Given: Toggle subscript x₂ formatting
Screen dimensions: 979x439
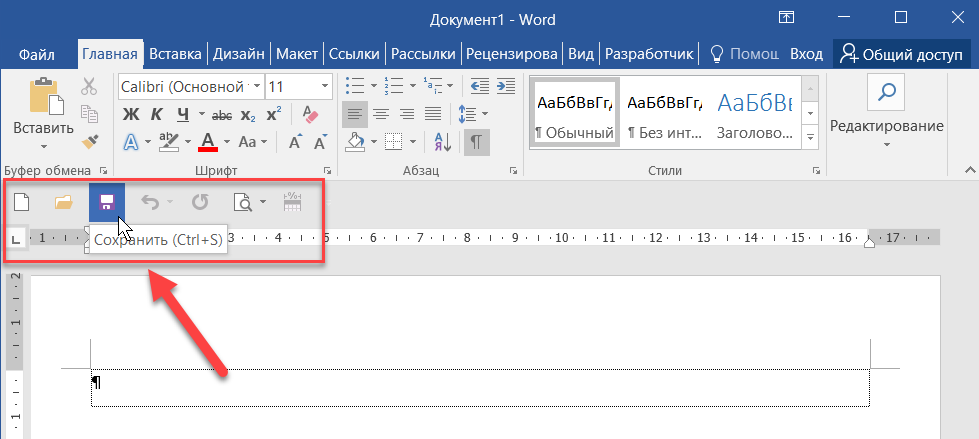Looking at the screenshot, I should [x=248, y=115].
